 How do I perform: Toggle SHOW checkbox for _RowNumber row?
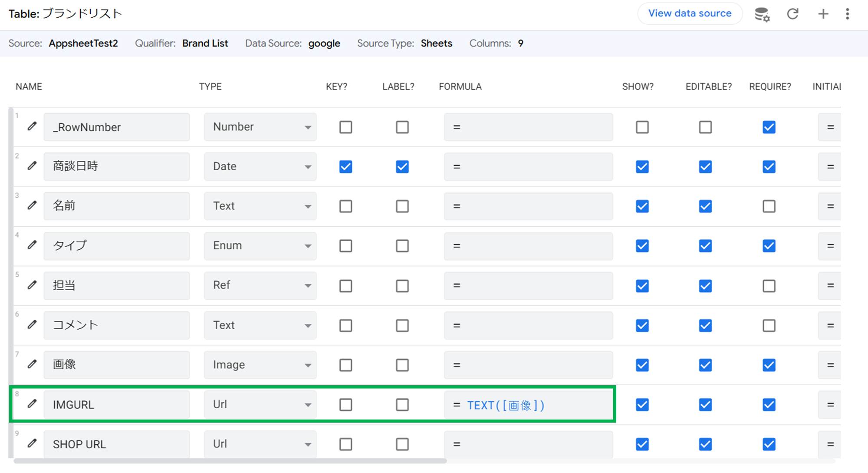[x=642, y=127]
